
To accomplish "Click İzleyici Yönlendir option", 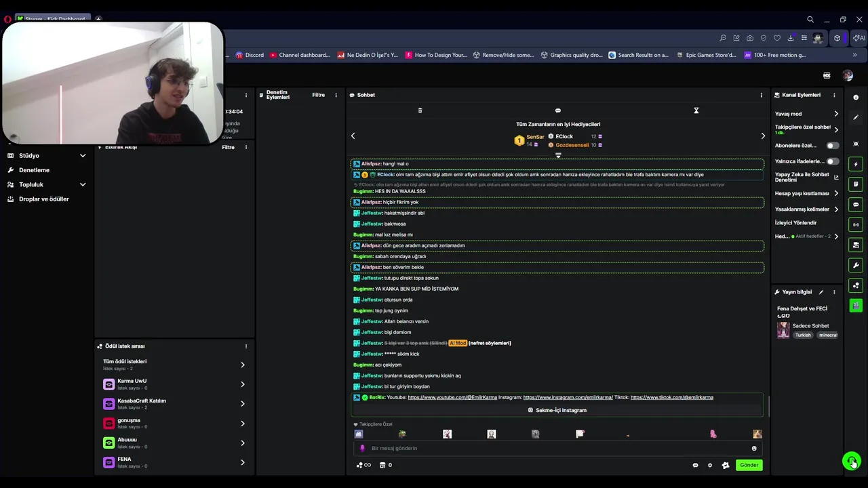I will coord(796,222).
